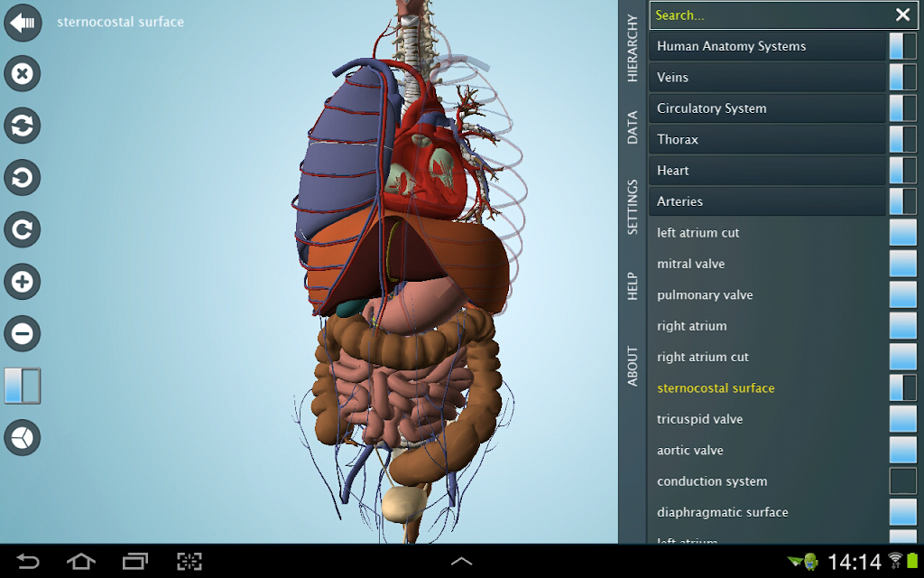
Task: Toggle transparency button in left toolbar
Action: (x=23, y=386)
